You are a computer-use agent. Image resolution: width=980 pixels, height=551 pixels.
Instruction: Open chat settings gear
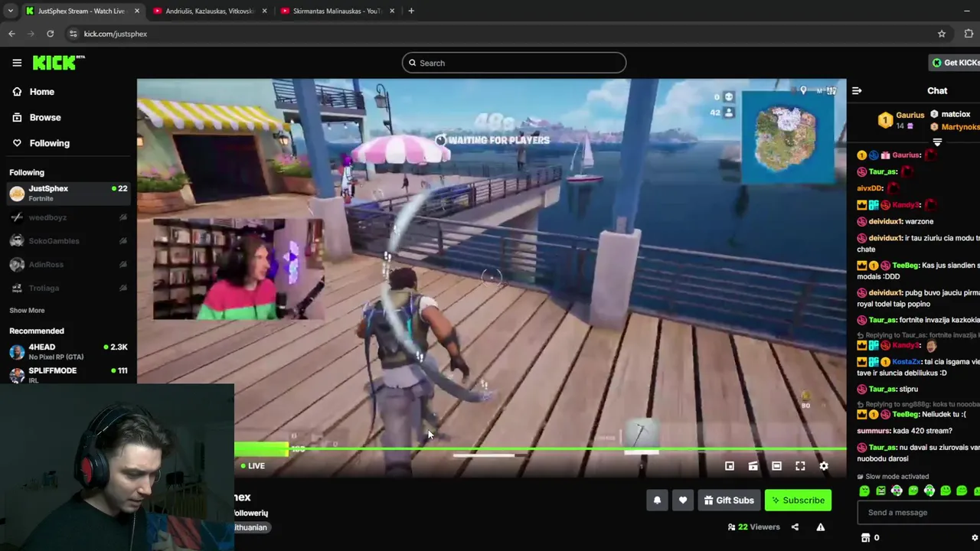point(975,538)
